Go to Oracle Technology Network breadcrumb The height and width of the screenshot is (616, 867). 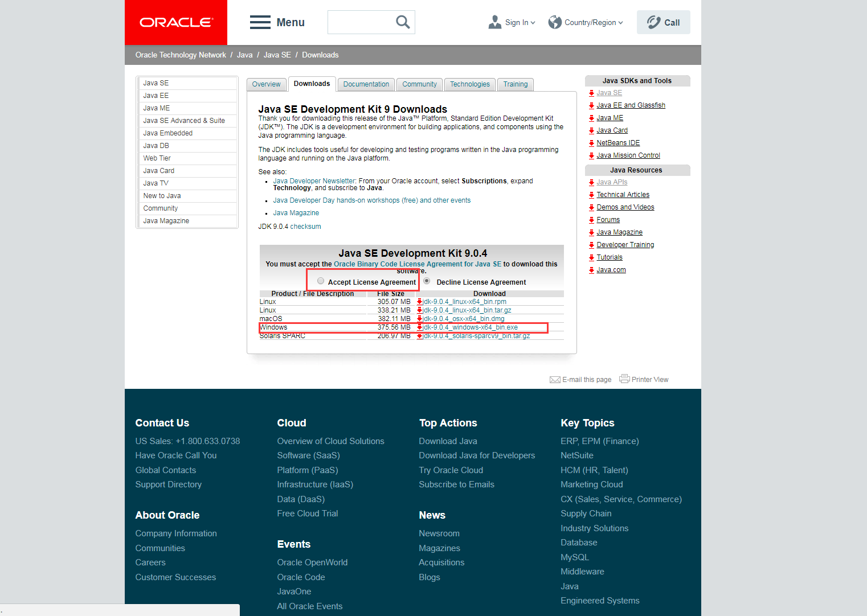(181, 55)
